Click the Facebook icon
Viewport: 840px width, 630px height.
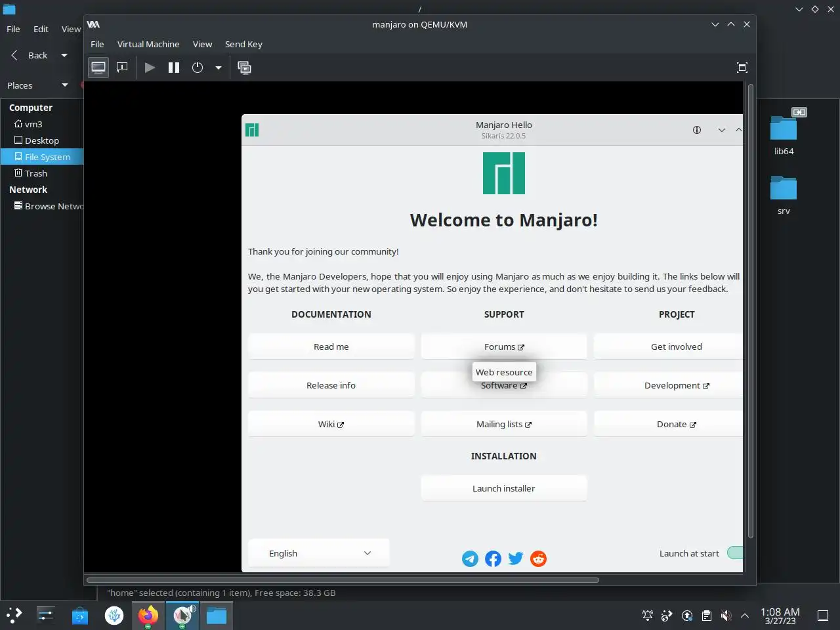(x=493, y=558)
